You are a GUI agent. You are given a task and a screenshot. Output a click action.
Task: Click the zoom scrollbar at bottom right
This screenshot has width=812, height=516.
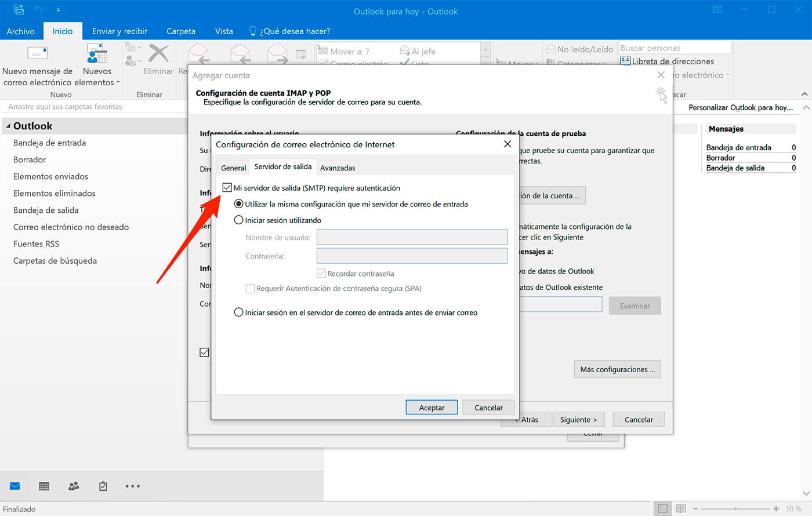(735, 508)
